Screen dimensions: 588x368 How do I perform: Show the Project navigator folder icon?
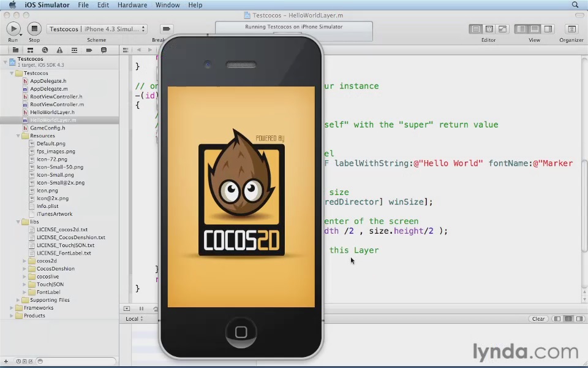coord(15,50)
